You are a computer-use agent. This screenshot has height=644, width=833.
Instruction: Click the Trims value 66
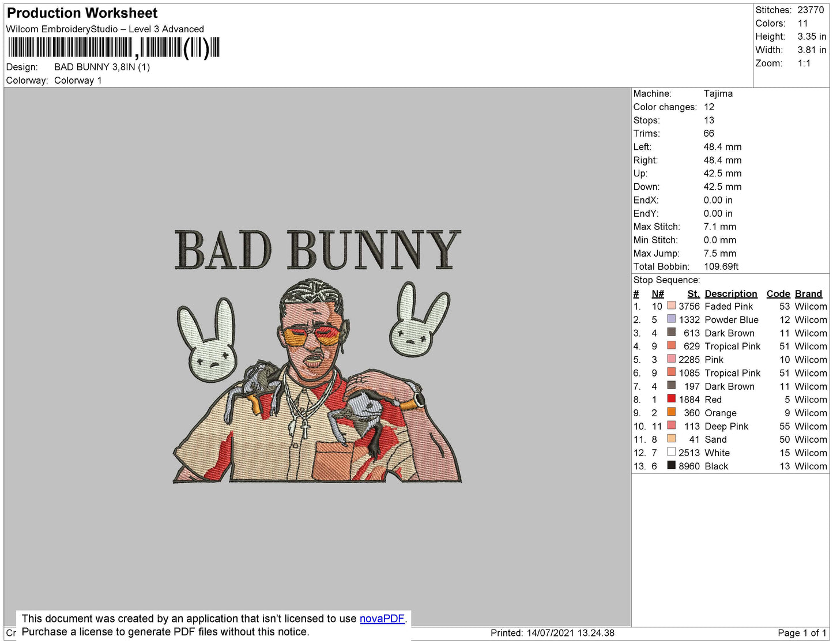pos(709,133)
